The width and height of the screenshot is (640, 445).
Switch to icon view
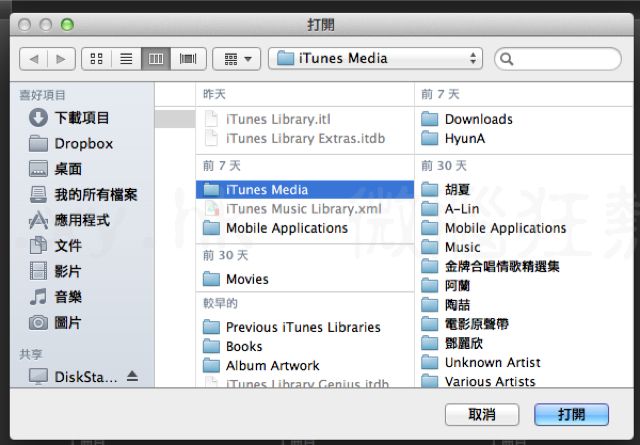[96, 59]
